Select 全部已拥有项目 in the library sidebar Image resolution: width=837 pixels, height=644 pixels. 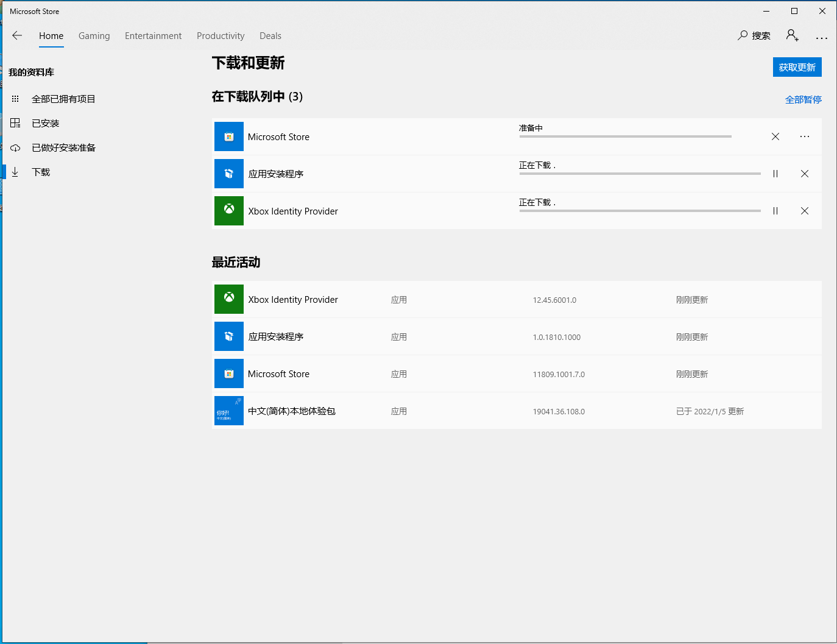63,99
